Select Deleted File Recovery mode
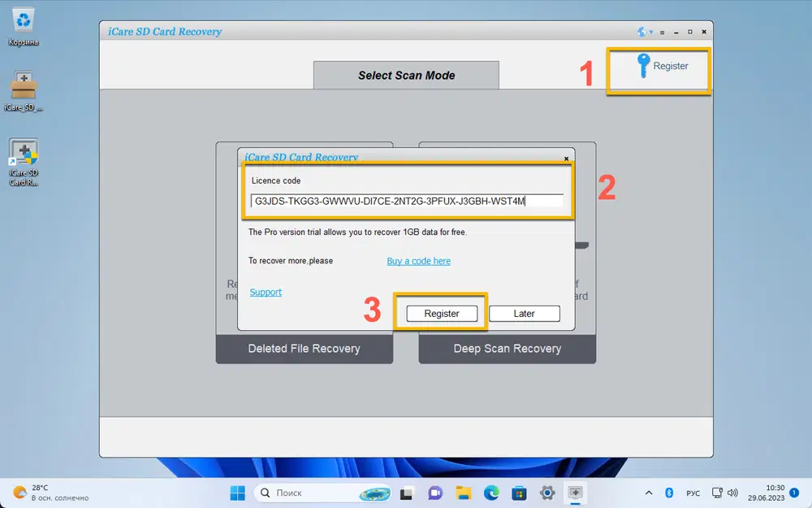The width and height of the screenshot is (812, 508). [x=304, y=349]
